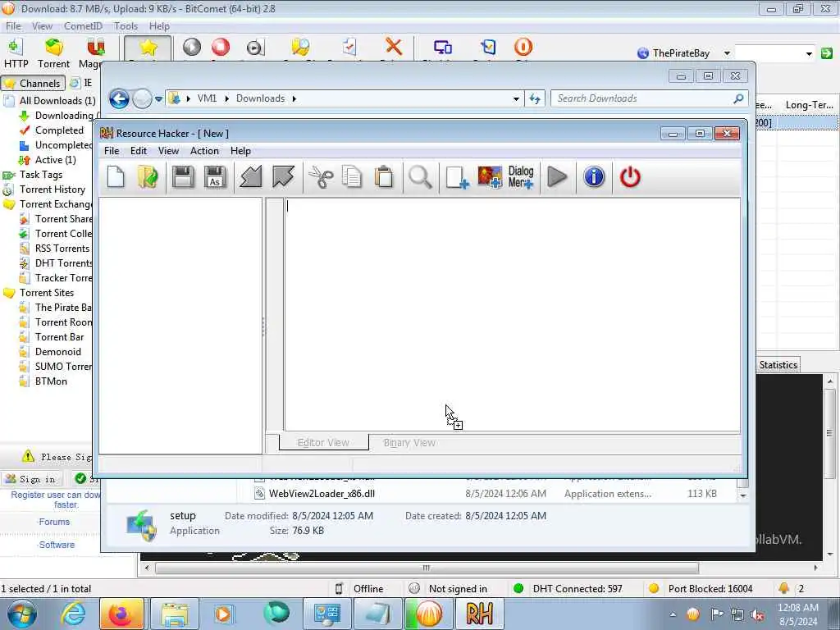Viewport: 840px width, 630px height.
Task: Open Explorer recent pages dropdown arrow
Action: click(158, 99)
